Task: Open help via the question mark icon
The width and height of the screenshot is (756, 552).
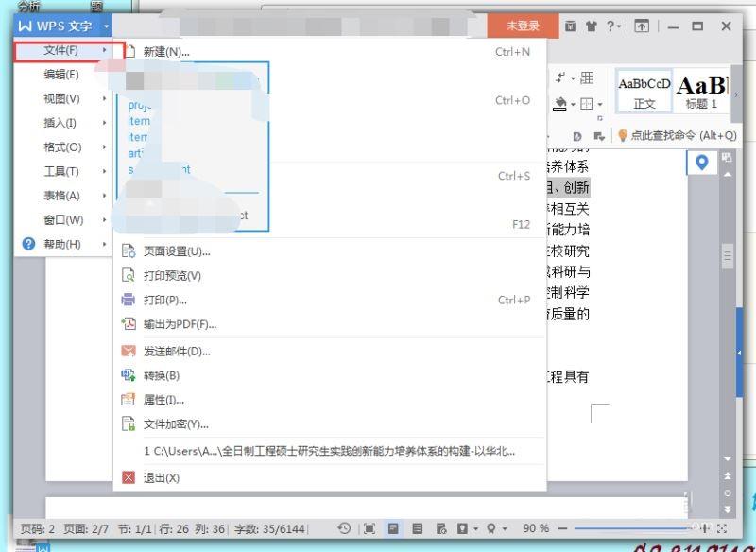Action: (x=610, y=26)
